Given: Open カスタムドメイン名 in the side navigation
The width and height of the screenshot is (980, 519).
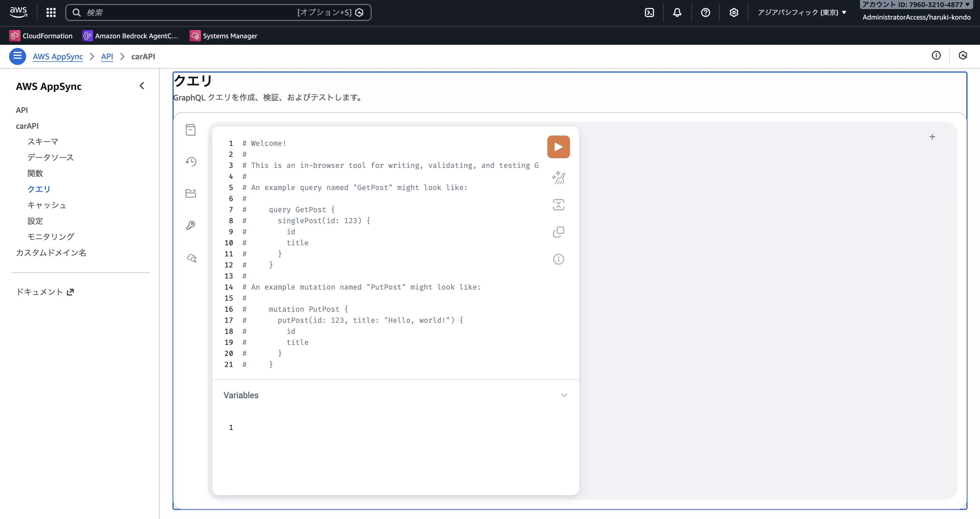Looking at the screenshot, I should (x=51, y=252).
